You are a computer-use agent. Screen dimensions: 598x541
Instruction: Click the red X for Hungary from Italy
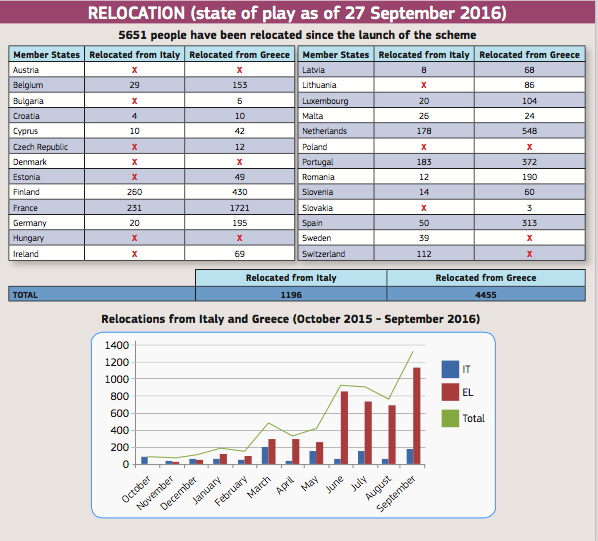(x=134, y=238)
